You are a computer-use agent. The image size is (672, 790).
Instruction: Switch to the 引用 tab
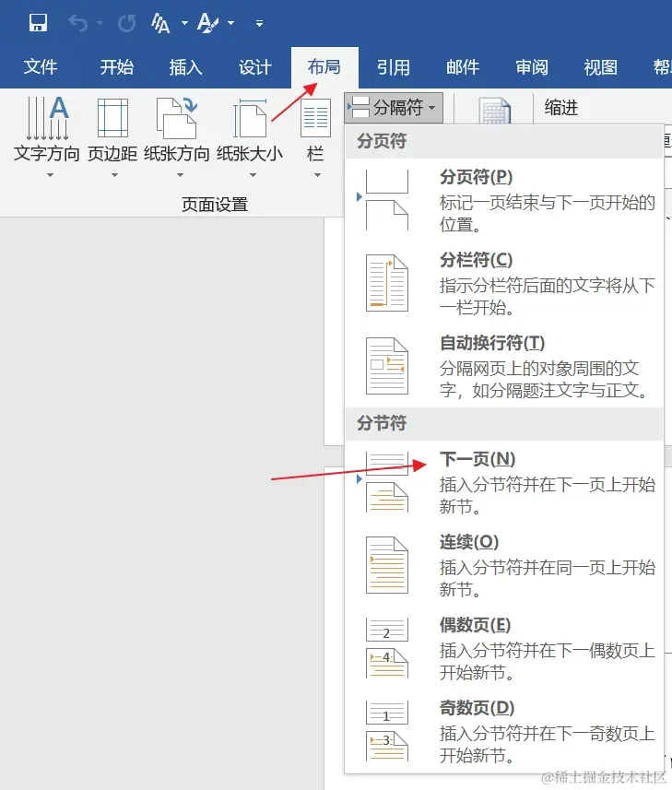coord(394,67)
